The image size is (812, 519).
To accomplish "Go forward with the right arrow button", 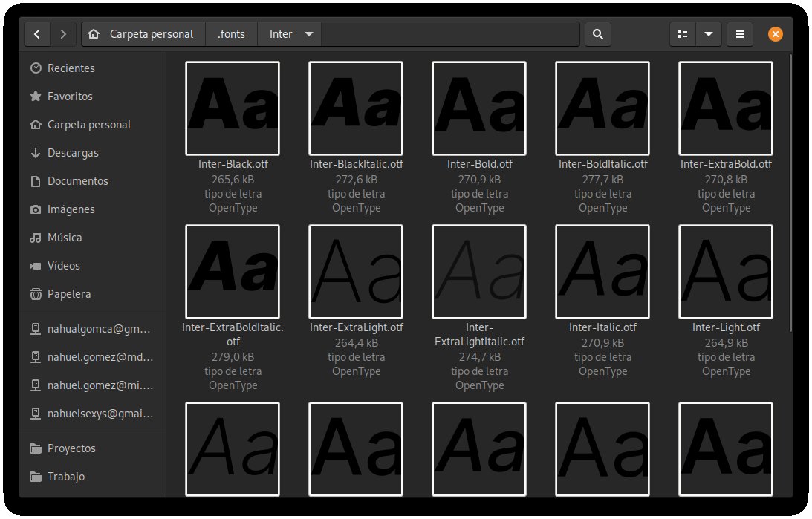I will (63, 34).
